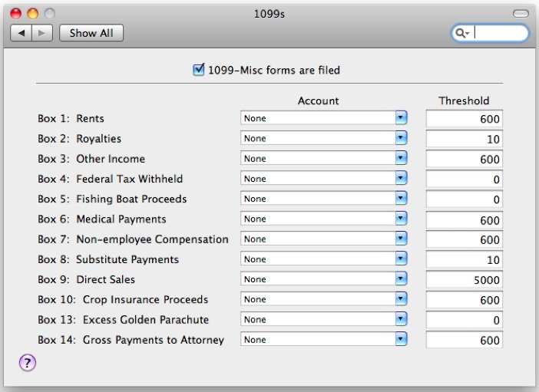Open Direct Sales account dropdown arrow
Viewport: 539px width, 392px height.
click(x=401, y=279)
